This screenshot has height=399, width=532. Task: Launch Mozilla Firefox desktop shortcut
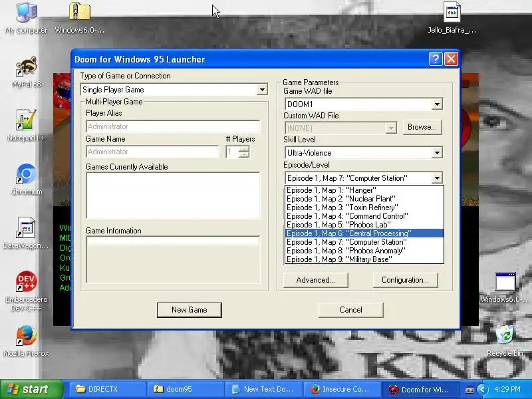click(26, 340)
